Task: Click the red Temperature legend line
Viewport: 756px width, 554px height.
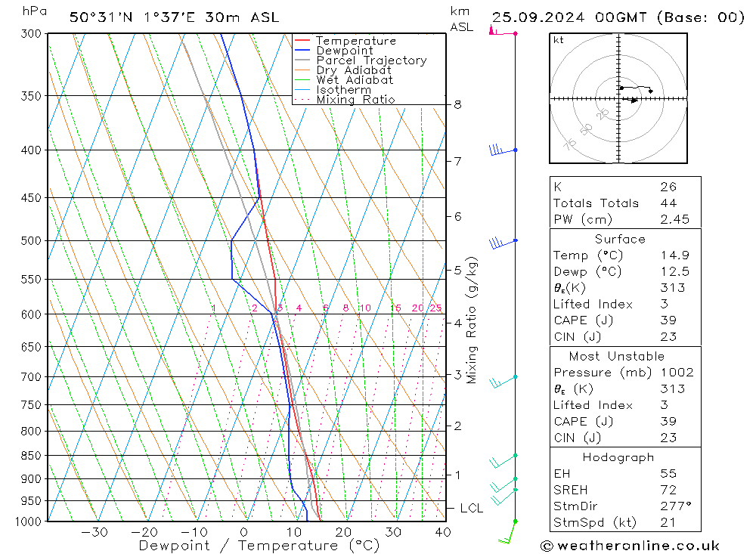Action: (302, 40)
